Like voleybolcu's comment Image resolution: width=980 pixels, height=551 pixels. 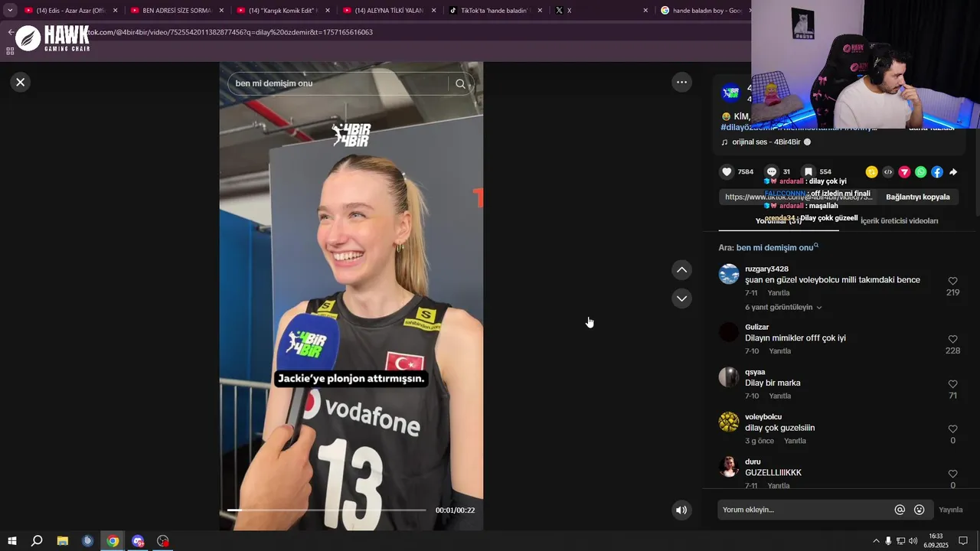[952, 429]
